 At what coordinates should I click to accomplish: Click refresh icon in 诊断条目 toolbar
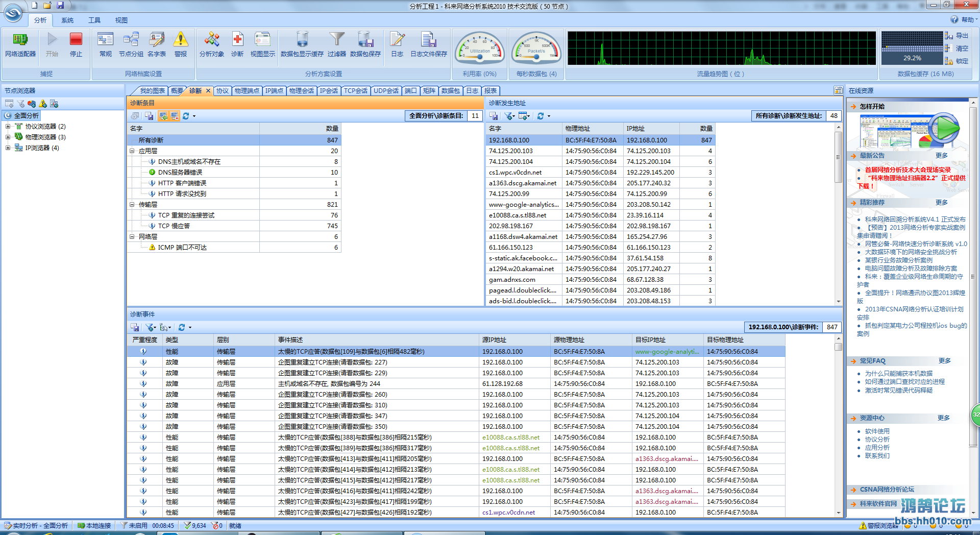(x=186, y=116)
